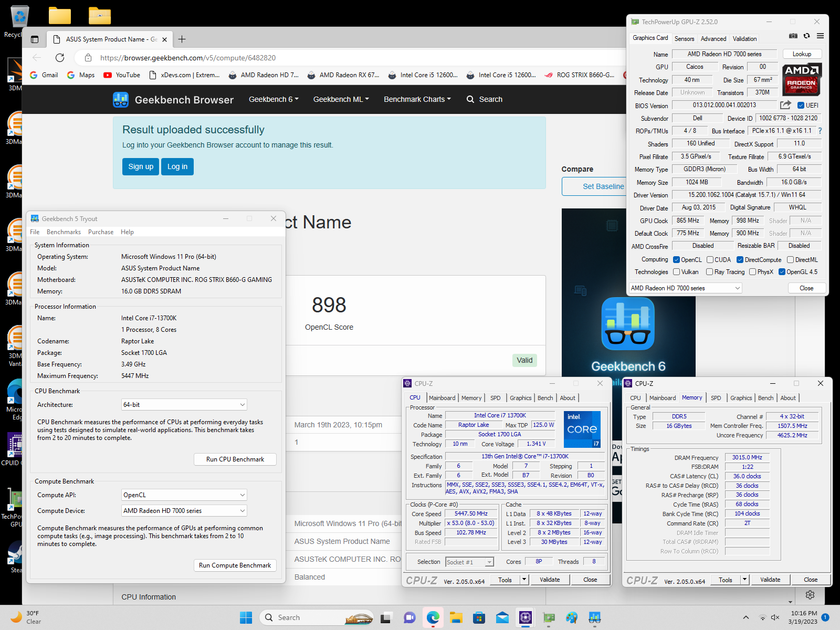Open the Benchmarks menu in Geekbench 5
Image resolution: width=840 pixels, height=630 pixels.
coord(64,232)
